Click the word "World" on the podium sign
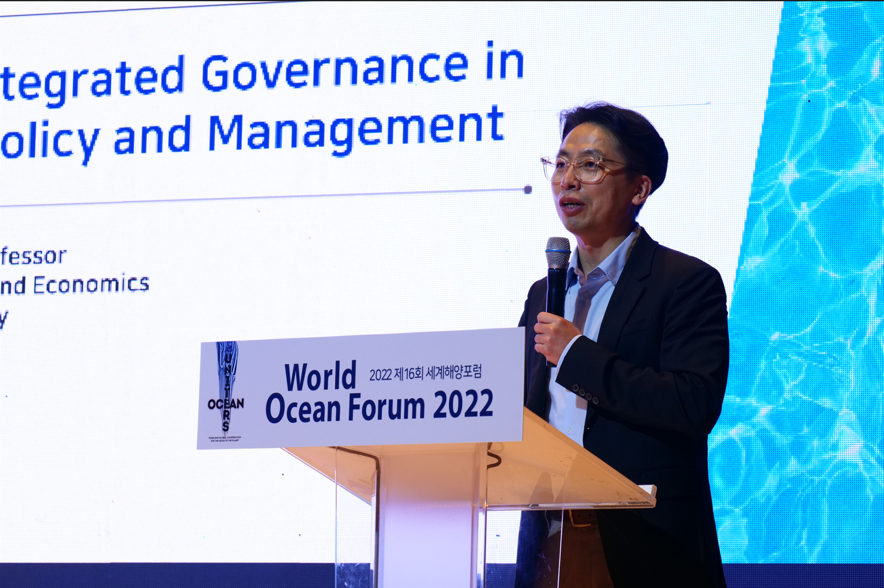Viewport: 884px width, 588px height. point(320,377)
